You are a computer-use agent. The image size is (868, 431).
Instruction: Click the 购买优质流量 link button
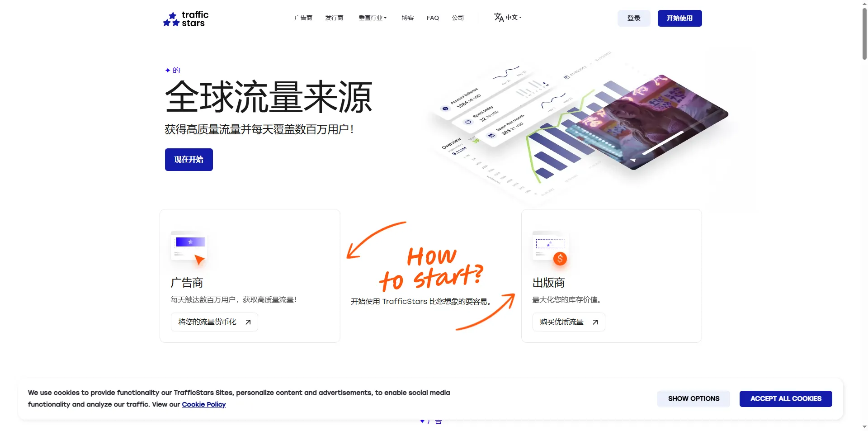[x=569, y=322]
